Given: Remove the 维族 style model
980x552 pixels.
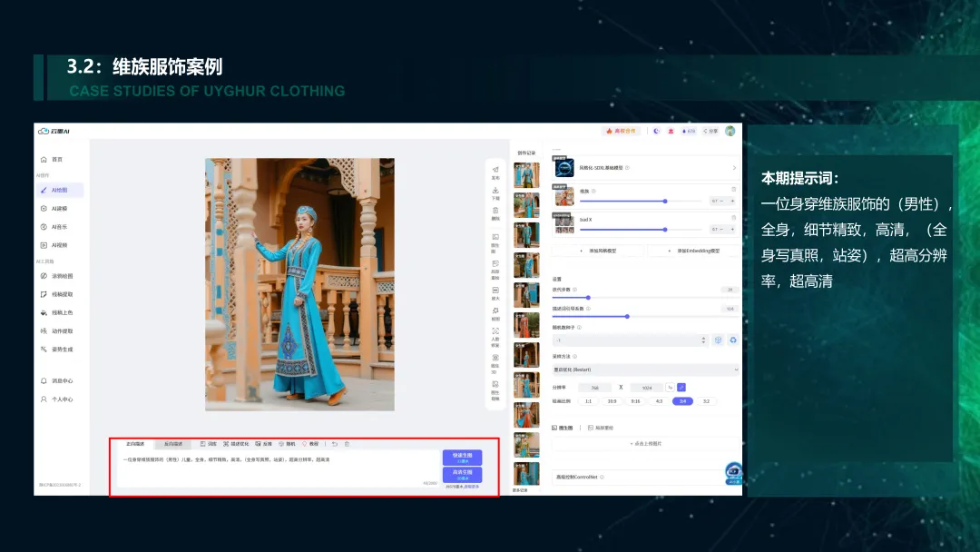Looking at the screenshot, I should click(x=734, y=190).
